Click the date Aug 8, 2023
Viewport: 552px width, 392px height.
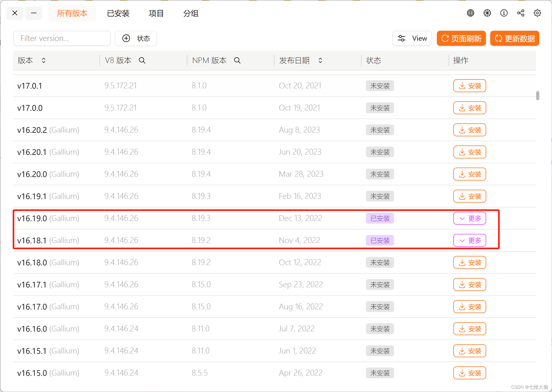299,130
